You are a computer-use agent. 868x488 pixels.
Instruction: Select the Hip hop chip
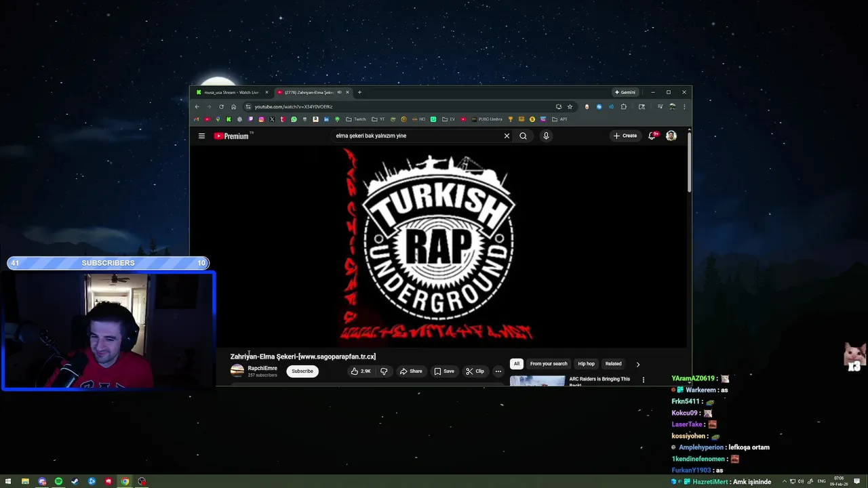[x=586, y=364]
